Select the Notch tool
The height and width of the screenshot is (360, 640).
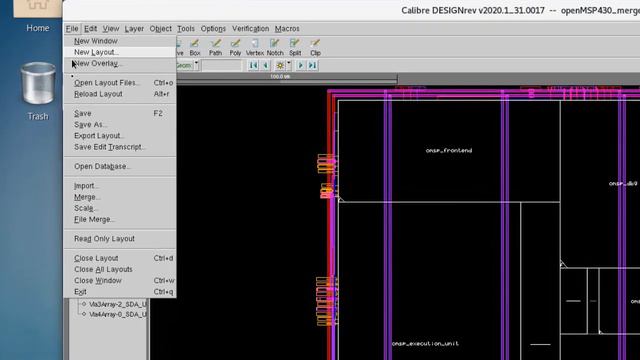275,47
